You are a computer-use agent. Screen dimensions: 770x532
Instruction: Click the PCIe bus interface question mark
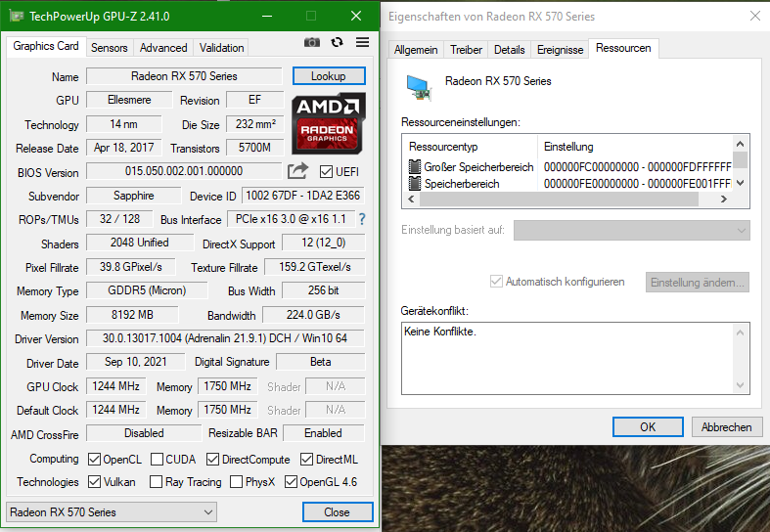tap(362, 219)
